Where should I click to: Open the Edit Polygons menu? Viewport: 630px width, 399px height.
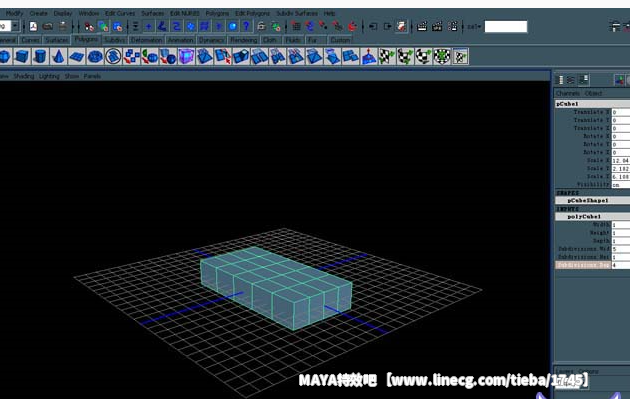point(252,13)
